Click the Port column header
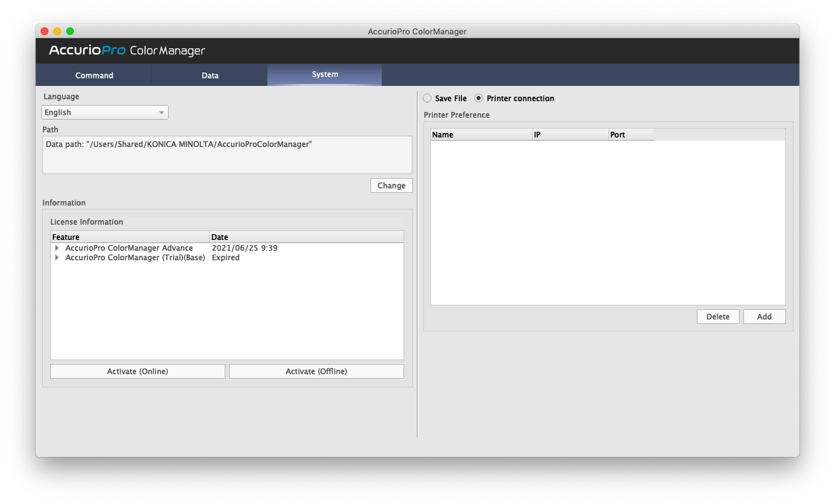The height and width of the screenshot is (504, 835). [x=631, y=135]
